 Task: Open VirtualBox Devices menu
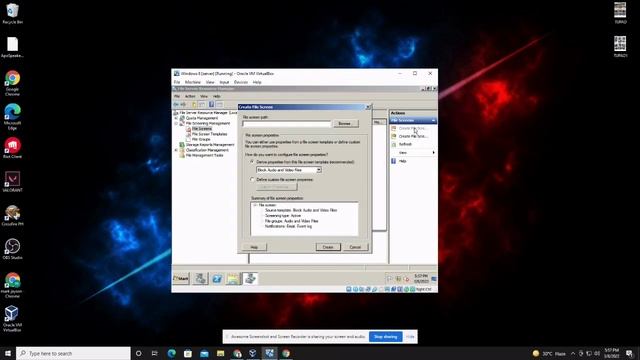[x=241, y=82]
